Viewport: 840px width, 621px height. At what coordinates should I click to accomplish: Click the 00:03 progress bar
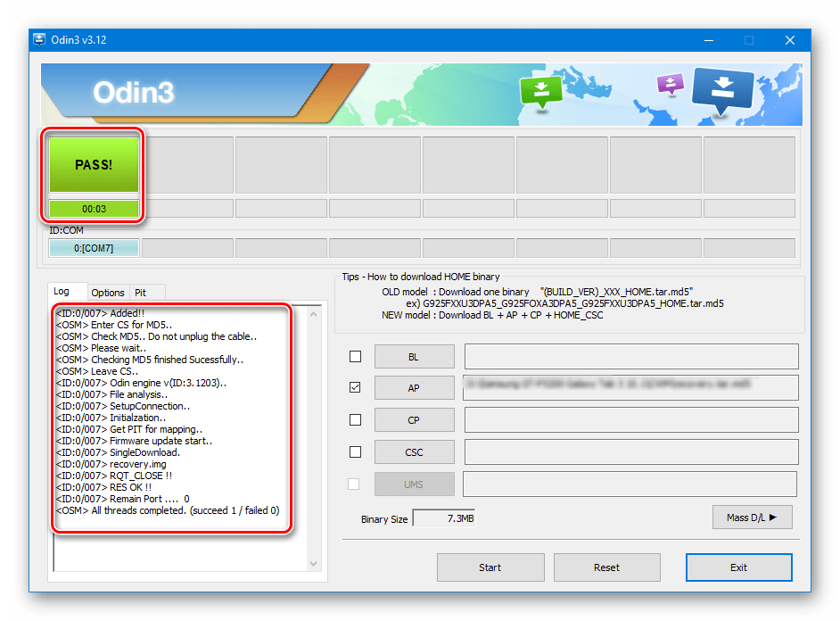[x=94, y=209]
